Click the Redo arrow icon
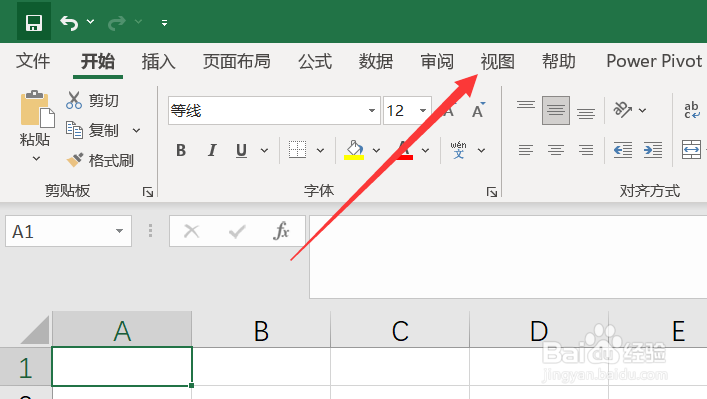The width and height of the screenshot is (707, 399). 117,22
